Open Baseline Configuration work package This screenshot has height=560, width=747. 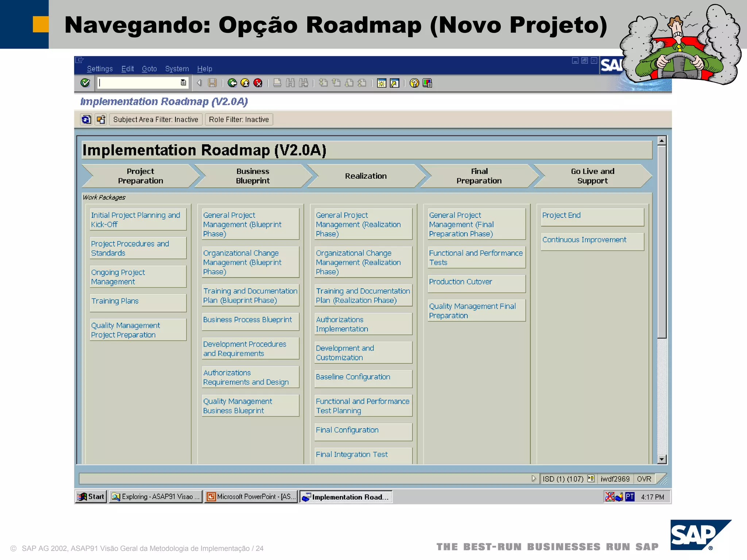click(363, 378)
